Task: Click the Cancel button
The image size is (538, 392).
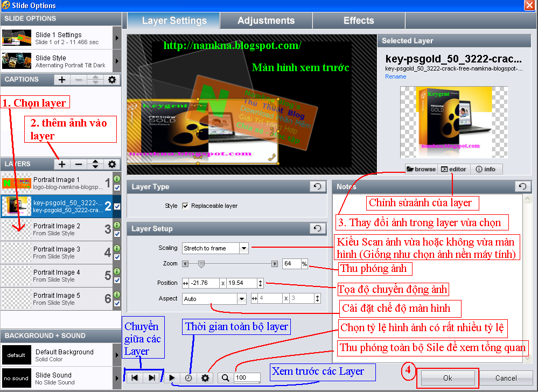Action: click(506, 378)
